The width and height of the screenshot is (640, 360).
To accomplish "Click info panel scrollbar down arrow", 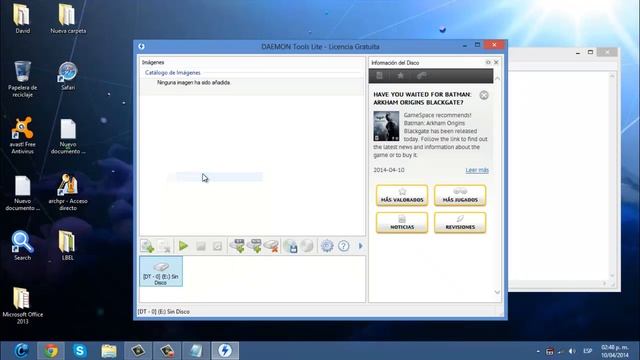I will (497, 292).
